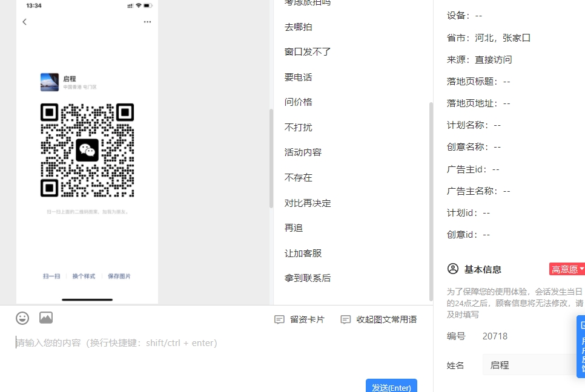Click the 基本信息 section heading
Viewport: 585px width, 392px height.
click(483, 269)
